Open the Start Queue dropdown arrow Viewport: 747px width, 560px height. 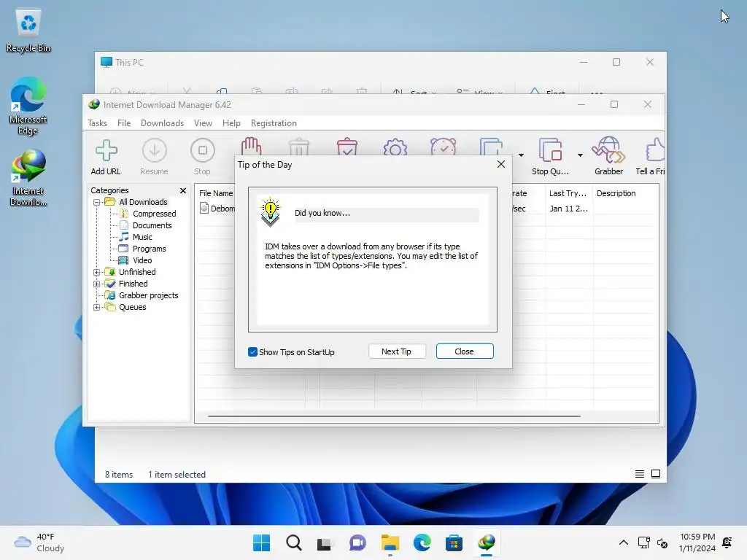click(521, 155)
